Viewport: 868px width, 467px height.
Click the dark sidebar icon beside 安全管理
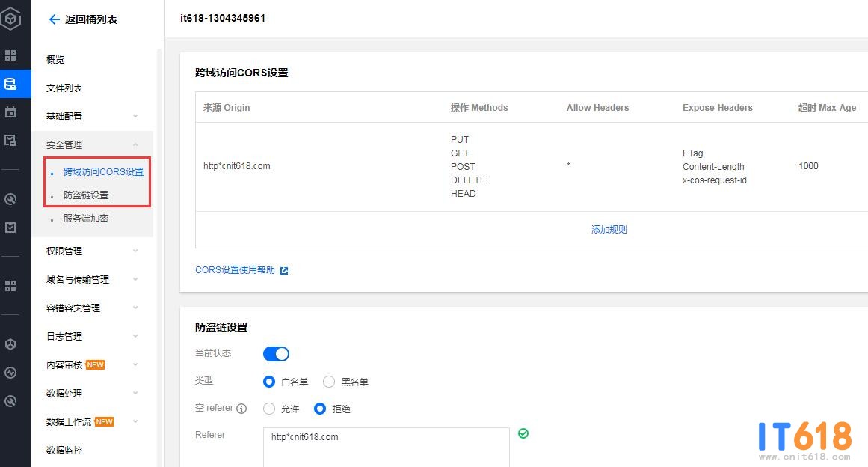[x=10, y=140]
